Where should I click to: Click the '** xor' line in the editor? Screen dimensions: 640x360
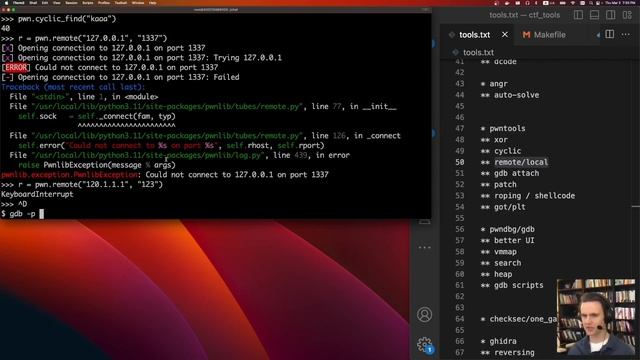click(x=494, y=140)
